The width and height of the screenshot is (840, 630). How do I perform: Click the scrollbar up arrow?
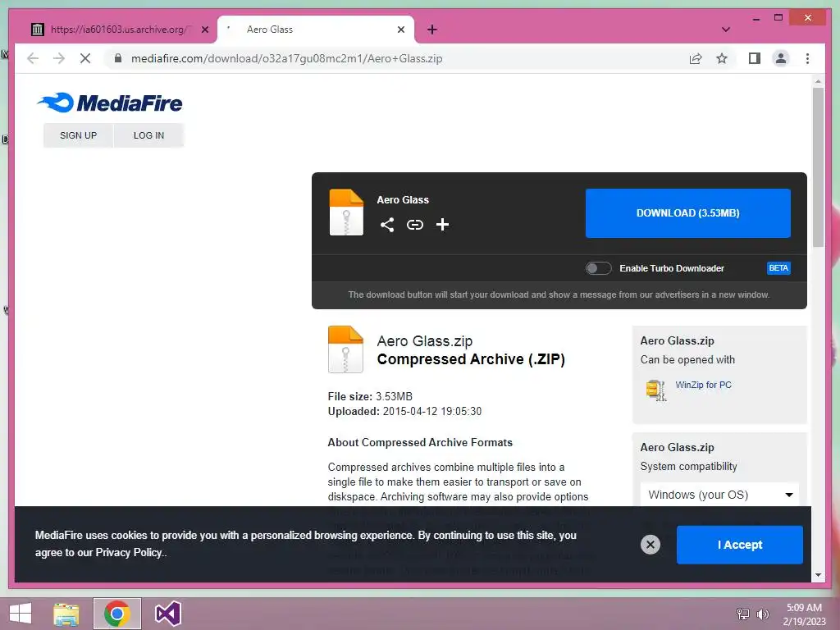(x=818, y=81)
